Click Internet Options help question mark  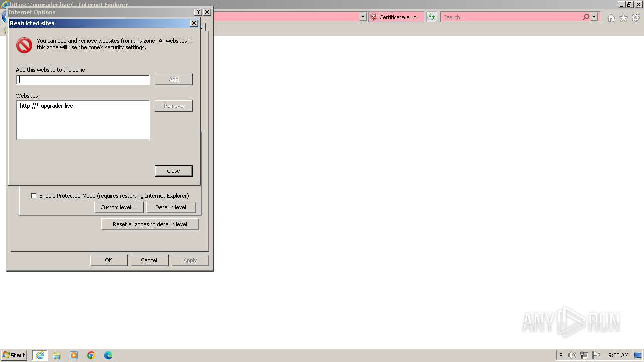pyautogui.click(x=198, y=12)
